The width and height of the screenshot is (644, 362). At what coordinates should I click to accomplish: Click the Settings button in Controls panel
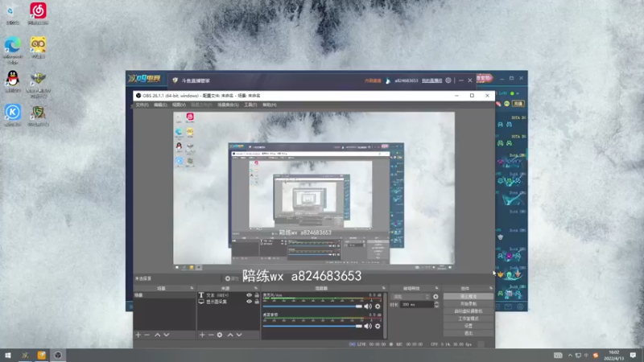[x=469, y=326]
